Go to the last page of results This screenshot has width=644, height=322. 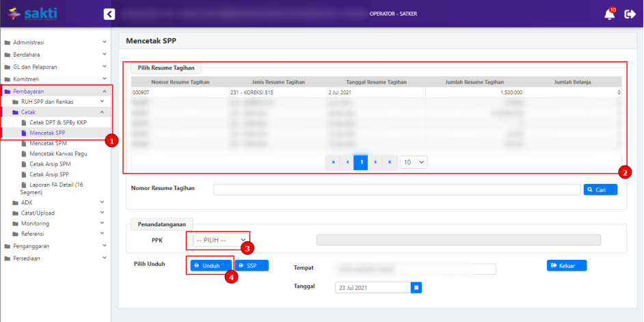pyautogui.click(x=390, y=162)
